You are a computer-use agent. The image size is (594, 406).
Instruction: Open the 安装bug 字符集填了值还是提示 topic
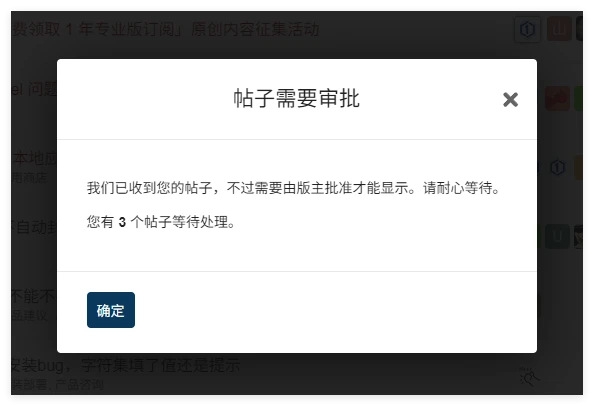[125, 366]
